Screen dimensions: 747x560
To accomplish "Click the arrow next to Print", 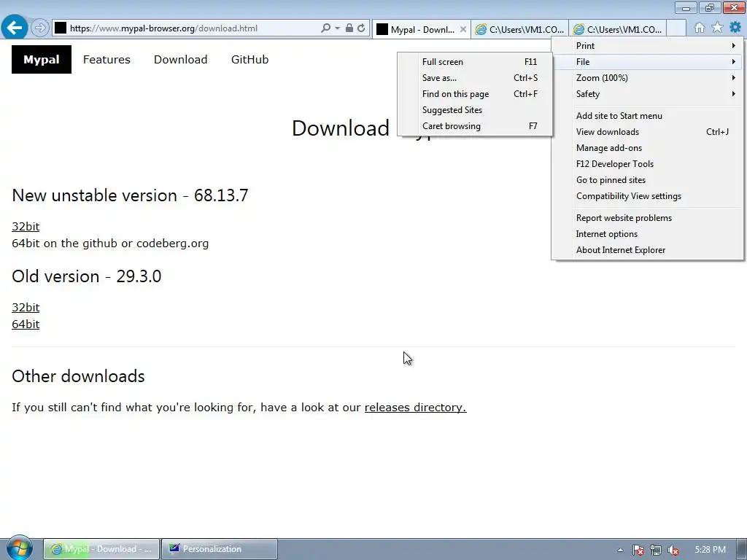I will tap(734, 46).
